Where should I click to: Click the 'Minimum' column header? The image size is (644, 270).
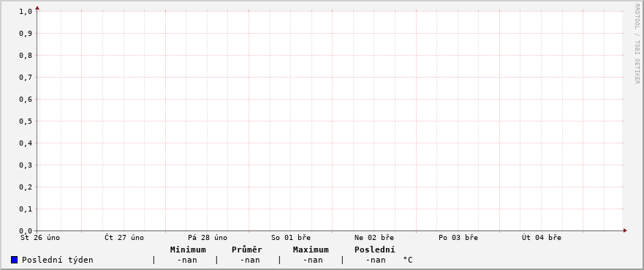click(188, 250)
